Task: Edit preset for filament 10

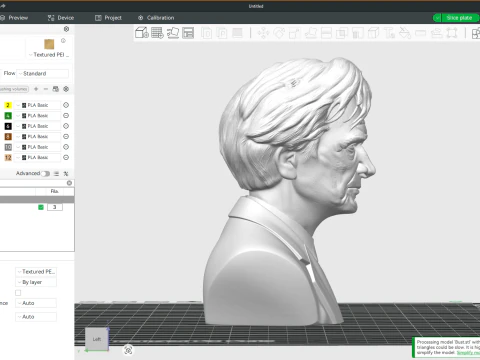Action: point(66,147)
